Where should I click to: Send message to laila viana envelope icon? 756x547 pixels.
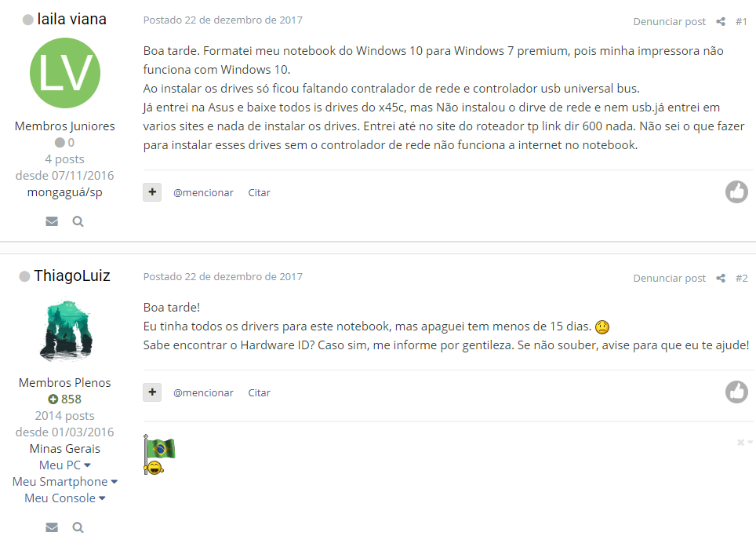tap(52, 221)
